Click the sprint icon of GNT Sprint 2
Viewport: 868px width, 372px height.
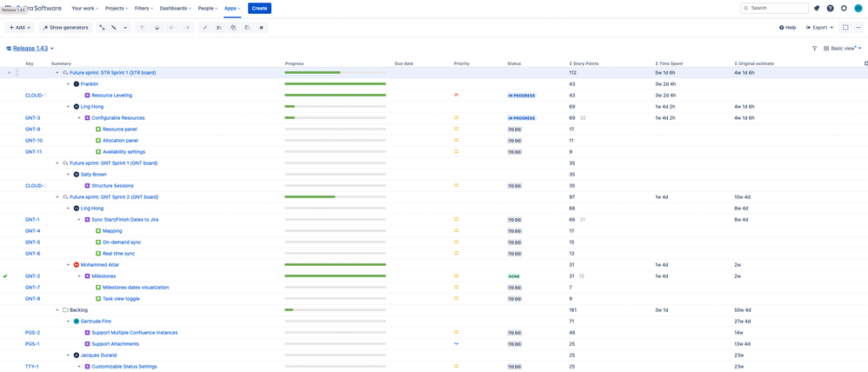[65, 197]
